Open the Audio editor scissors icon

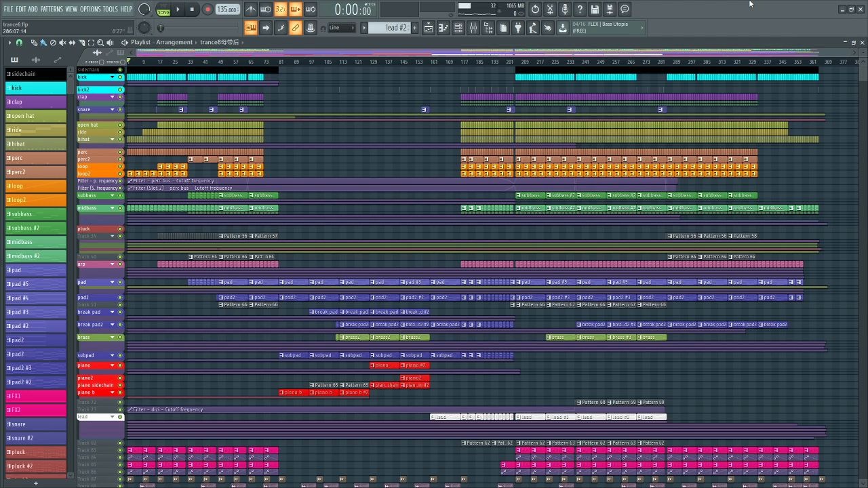click(x=550, y=9)
